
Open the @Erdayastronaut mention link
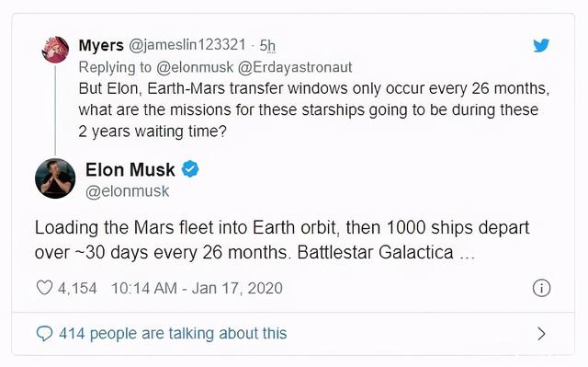[x=295, y=67]
